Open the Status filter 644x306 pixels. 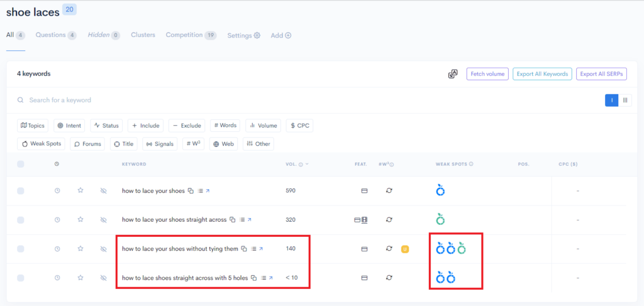tap(107, 126)
